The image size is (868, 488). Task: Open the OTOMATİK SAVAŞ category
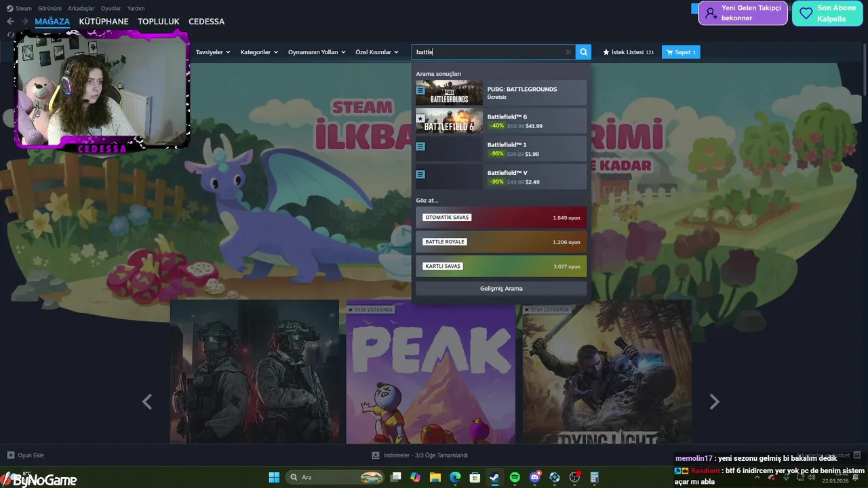[501, 218]
